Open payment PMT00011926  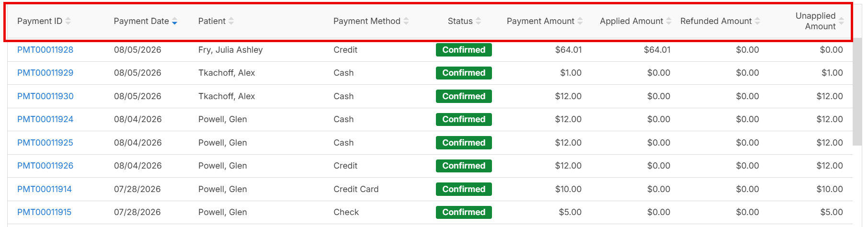[46, 166]
